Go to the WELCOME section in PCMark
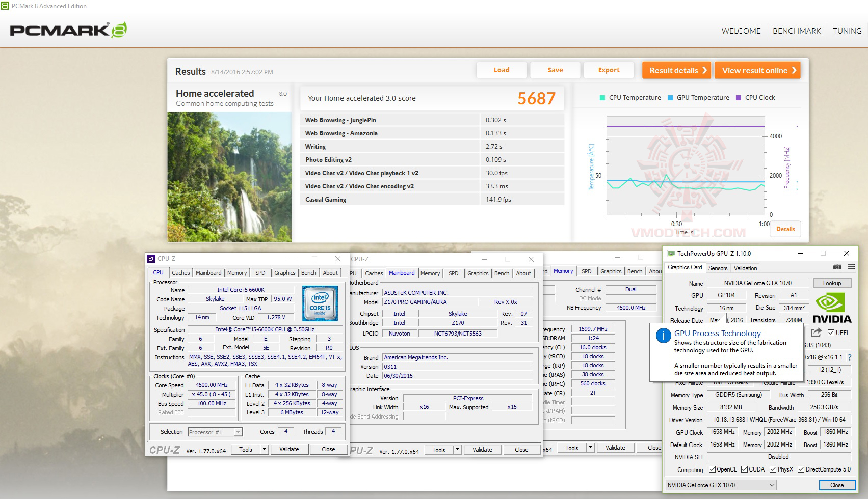The image size is (868, 499). (x=741, y=31)
